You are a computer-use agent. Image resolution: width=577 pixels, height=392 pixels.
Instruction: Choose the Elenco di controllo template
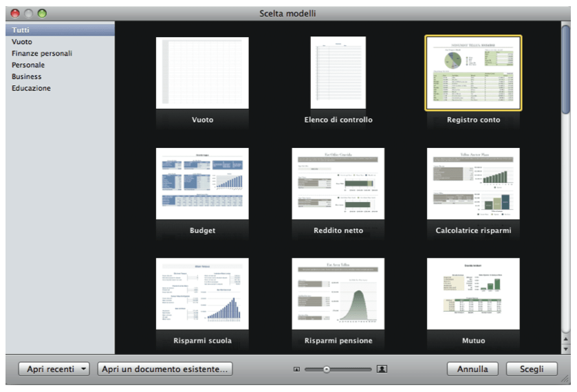pos(338,73)
